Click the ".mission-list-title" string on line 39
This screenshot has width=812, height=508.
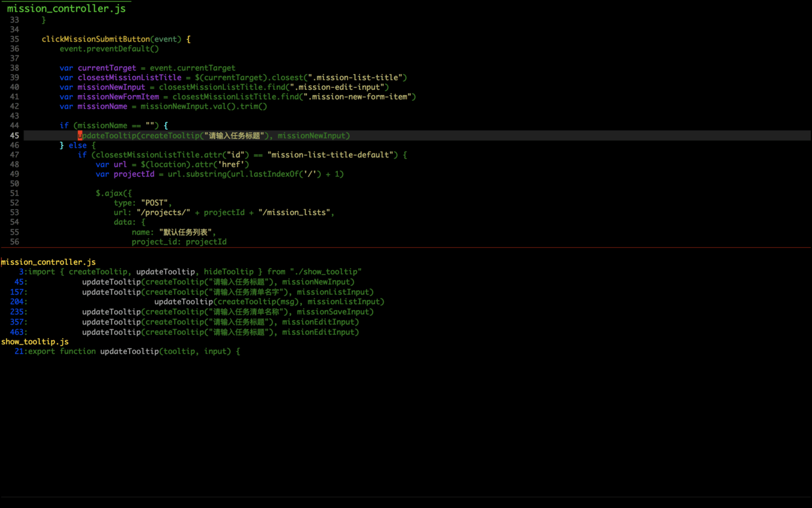click(x=357, y=77)
